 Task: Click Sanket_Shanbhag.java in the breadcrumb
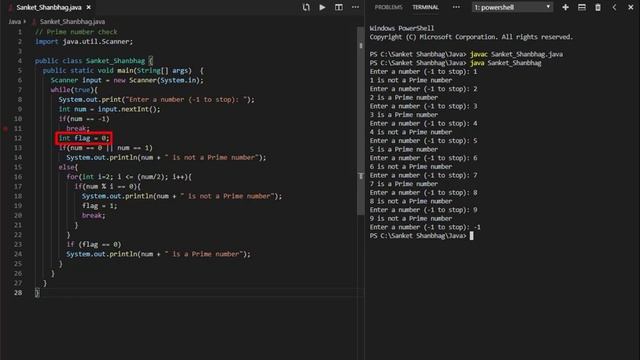click(72, 22)
